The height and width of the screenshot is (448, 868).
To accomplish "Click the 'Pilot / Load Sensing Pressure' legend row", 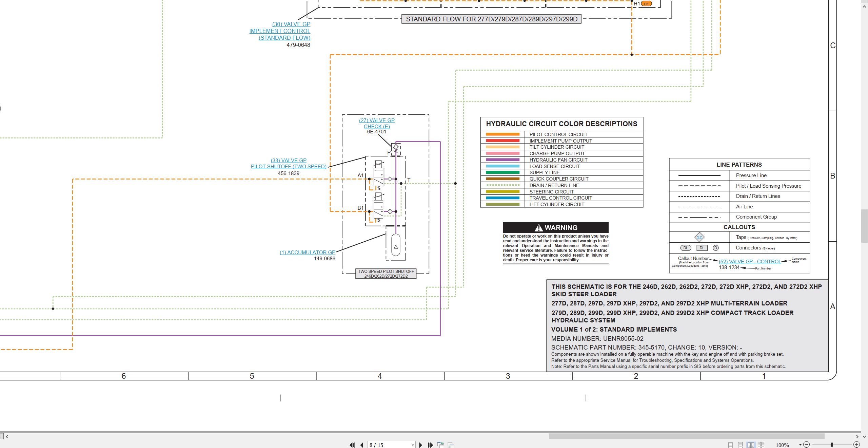I will point(739,186).
